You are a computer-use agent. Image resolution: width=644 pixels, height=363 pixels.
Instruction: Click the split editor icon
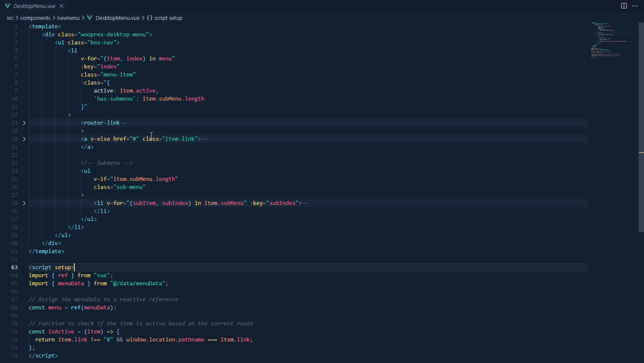[x=624, y=6]
